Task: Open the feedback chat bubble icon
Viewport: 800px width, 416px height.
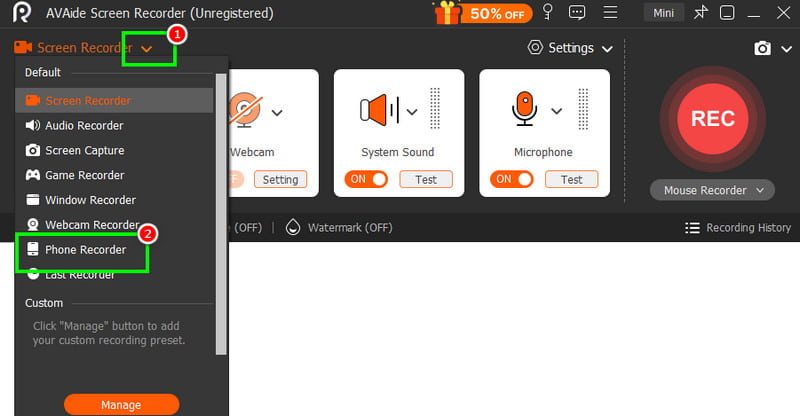Action: [577, 12]
